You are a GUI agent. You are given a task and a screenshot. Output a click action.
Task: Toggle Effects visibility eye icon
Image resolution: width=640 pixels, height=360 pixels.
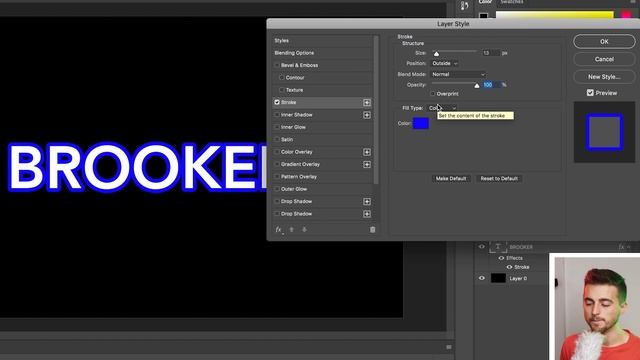click(501, 258)
